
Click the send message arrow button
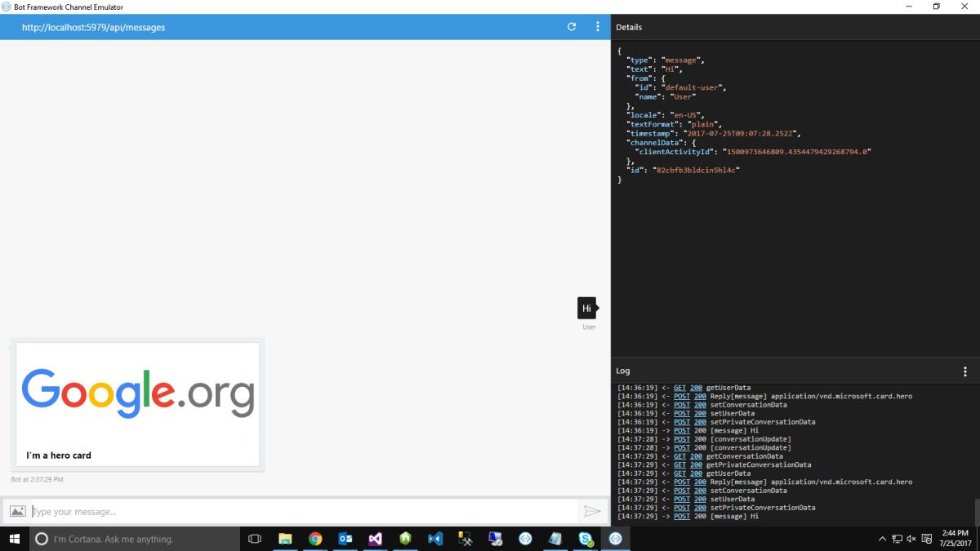coord(592,512)
